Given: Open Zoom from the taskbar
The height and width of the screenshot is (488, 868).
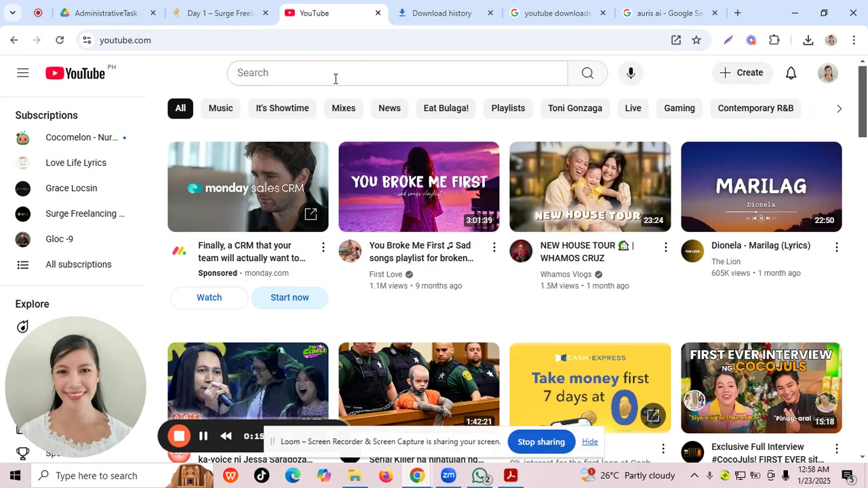Looking at the screenshot, I should [x=448, y=476].
